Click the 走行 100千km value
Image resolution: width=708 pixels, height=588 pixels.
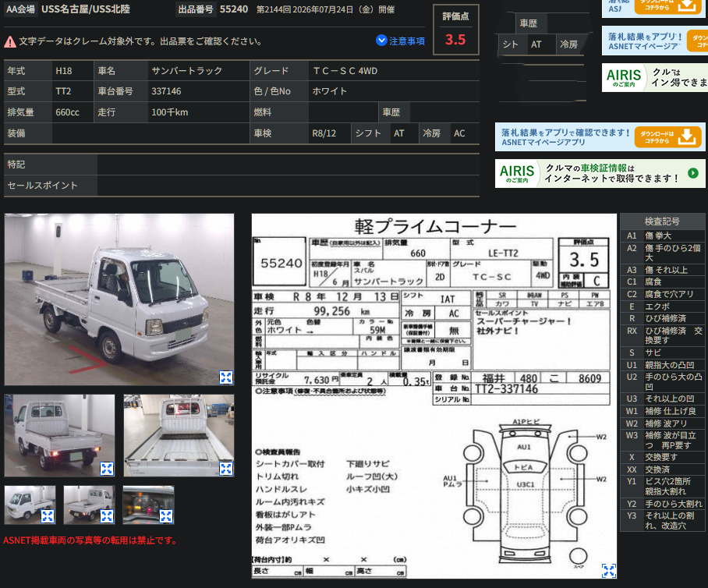click(x=170, y=112)
